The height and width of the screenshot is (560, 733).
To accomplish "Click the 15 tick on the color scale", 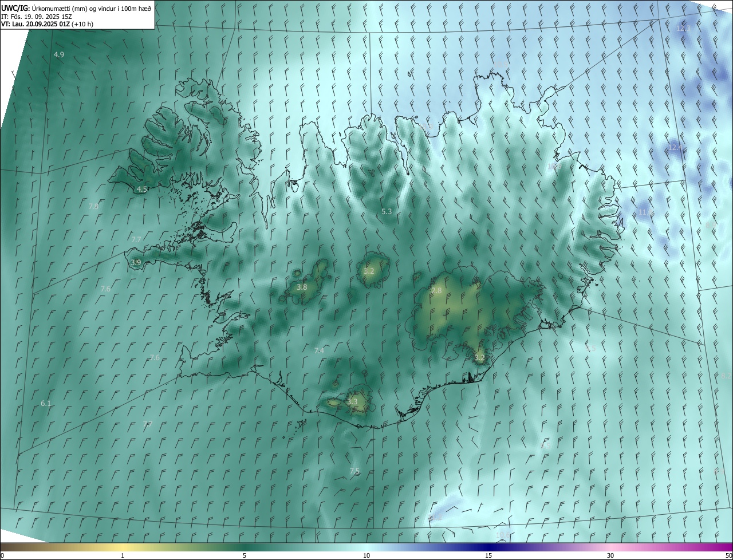I will tap(488, 556).
